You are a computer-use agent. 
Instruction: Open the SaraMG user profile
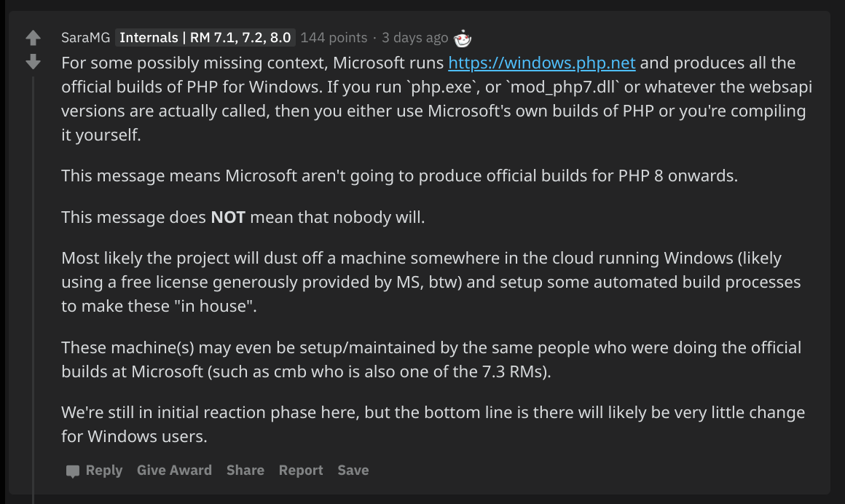pos(86,38)
